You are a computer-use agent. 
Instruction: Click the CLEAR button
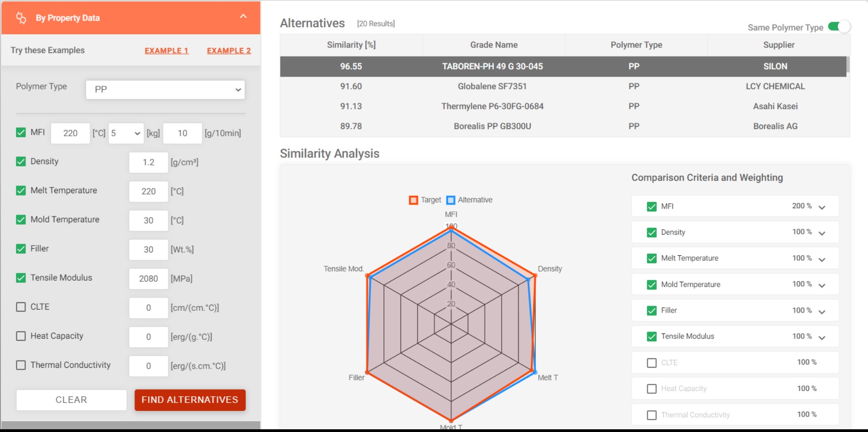click(x=71, y=400)
